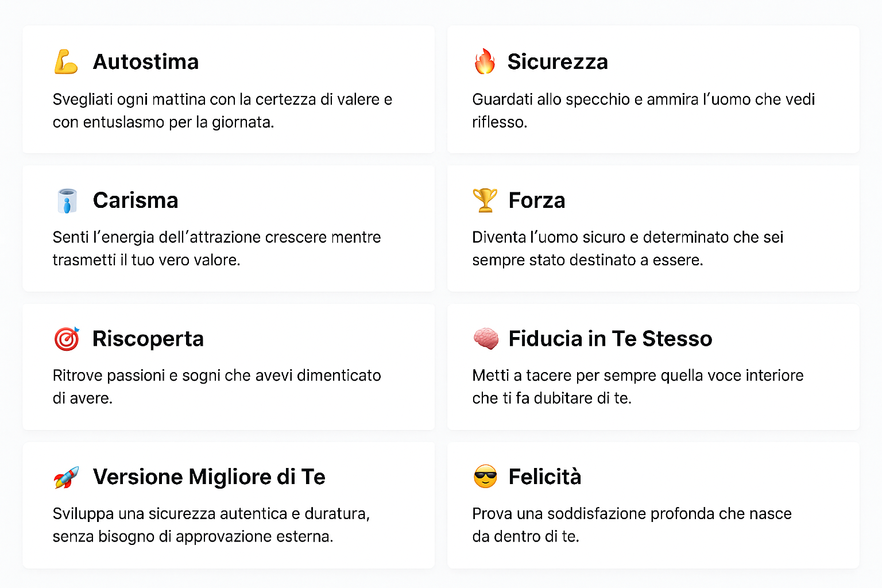The image size is (882, 588).
Task: Click the sunglasses face emoji by Felicità
Action: point(485,477)
